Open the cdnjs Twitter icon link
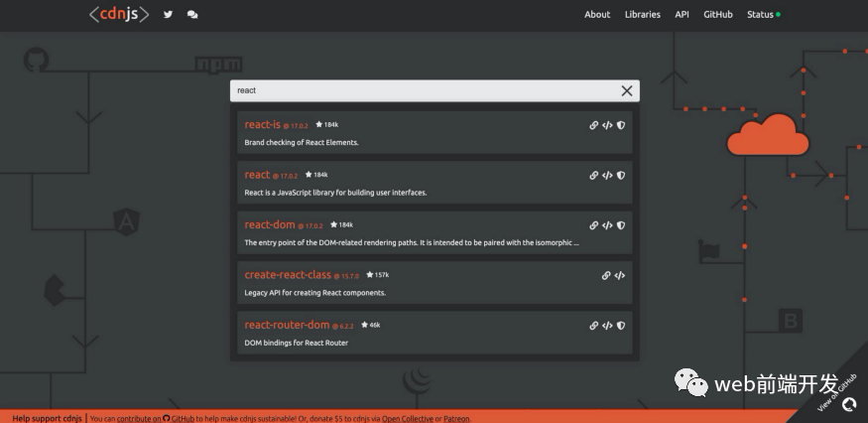The image size is (868, 423). click(169, 15)
